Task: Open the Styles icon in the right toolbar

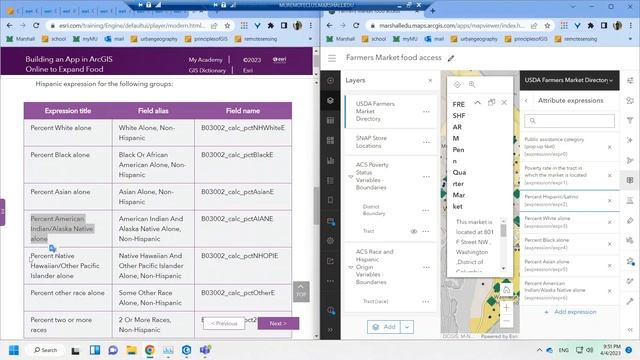Action: [x=630, y=100]
